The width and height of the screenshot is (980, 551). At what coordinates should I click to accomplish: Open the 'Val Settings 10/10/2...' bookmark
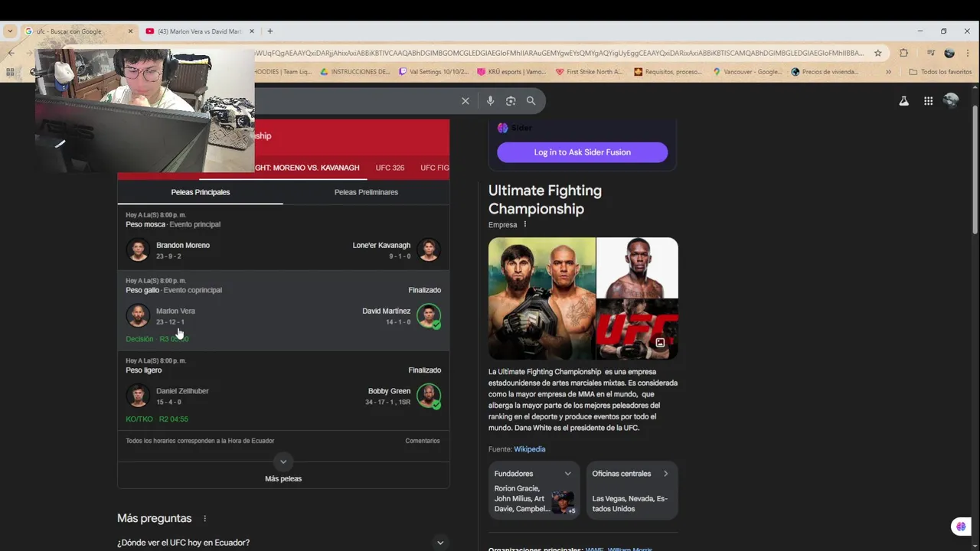[433, 72]
